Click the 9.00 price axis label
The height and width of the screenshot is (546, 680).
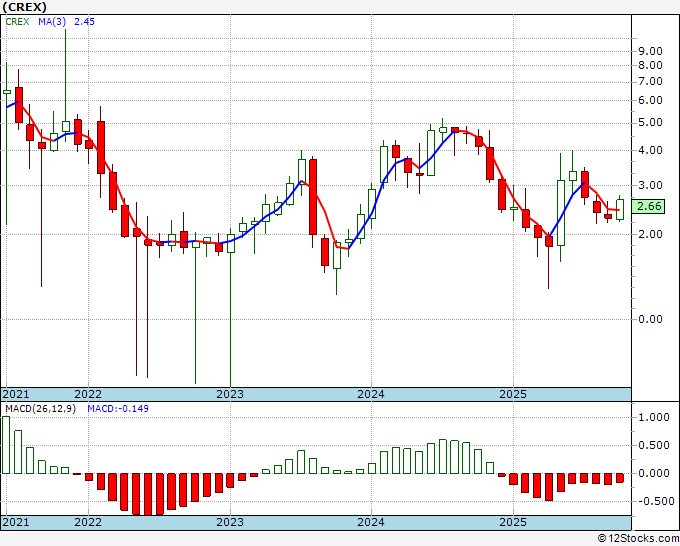(x=650, y=51)
